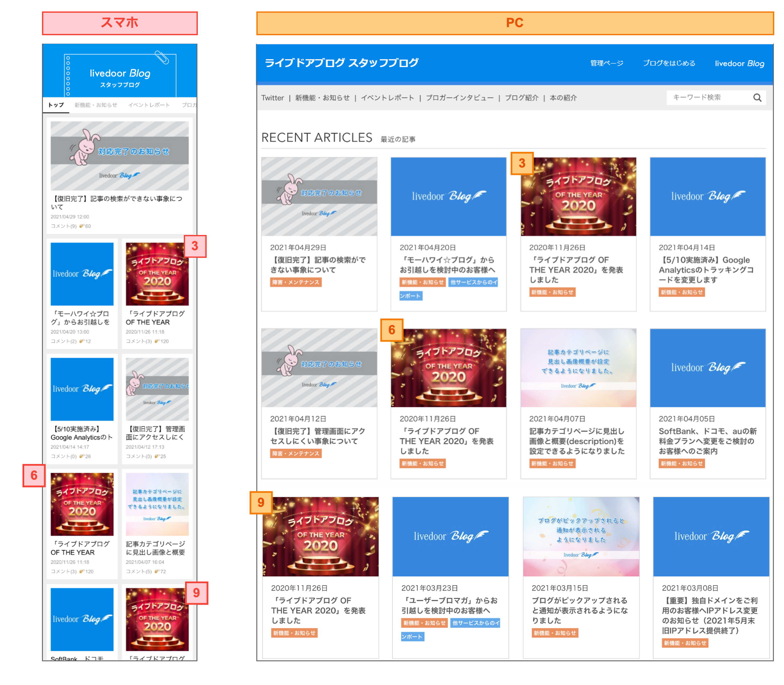Open PC 2021年04月05日 livedoor Blog thumbnail
The image size is (784, 685).
point(708,368)
